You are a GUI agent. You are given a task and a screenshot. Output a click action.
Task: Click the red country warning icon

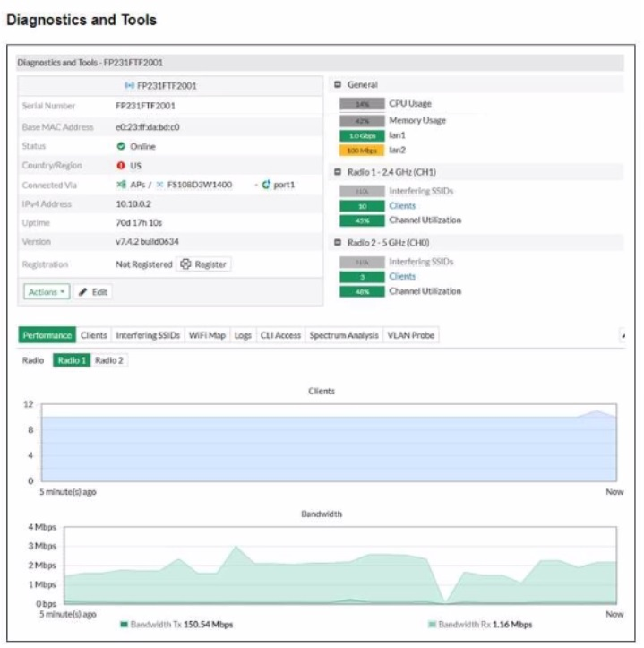121,166
